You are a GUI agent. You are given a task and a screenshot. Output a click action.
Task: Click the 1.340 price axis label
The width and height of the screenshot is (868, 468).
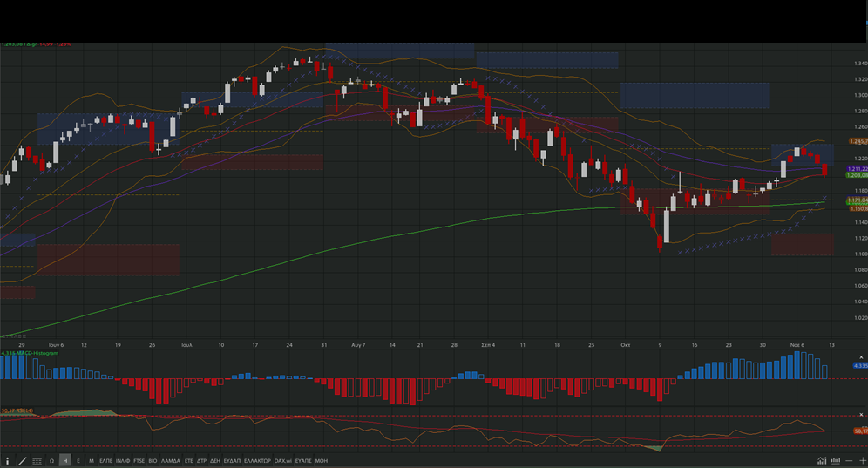pos(860,64)
